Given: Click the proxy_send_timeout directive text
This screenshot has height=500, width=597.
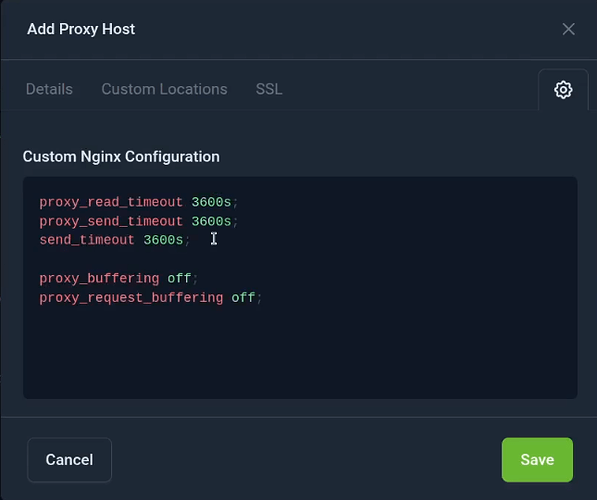Looking at the screenshot, I should click(111, 221).
